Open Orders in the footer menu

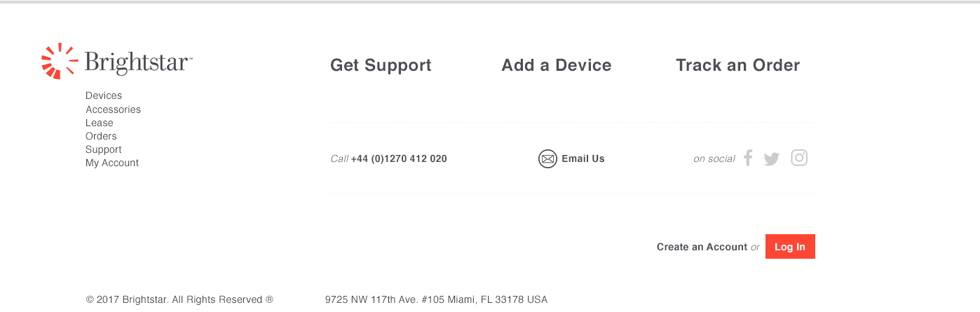101,136
